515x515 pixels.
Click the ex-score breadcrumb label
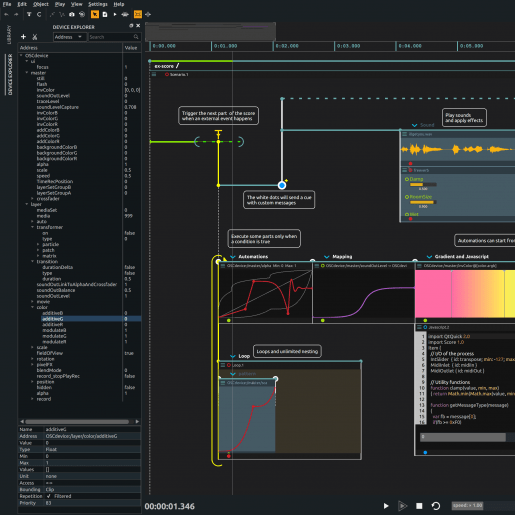[164, 66]
